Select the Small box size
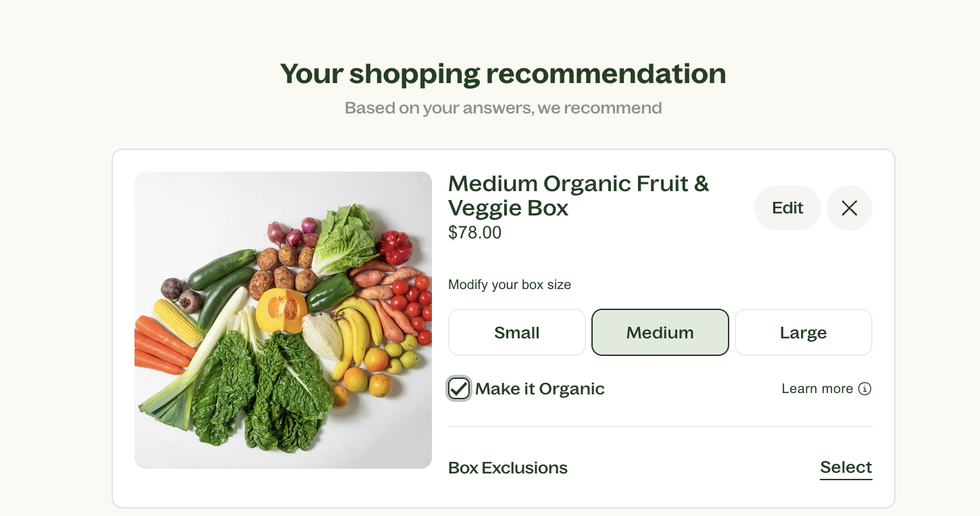 click(516, 332)
